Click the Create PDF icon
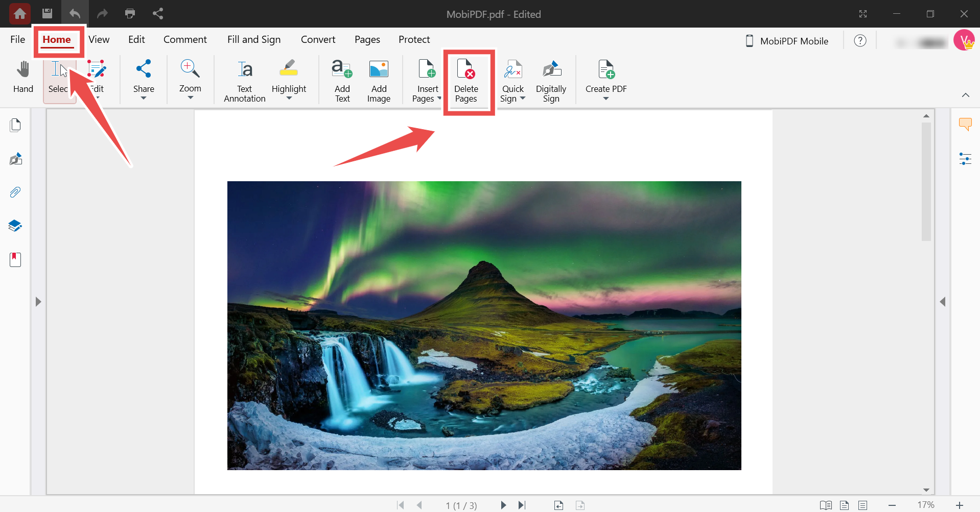Viewport: 980px width, 512px height. [x=606, y=69]
